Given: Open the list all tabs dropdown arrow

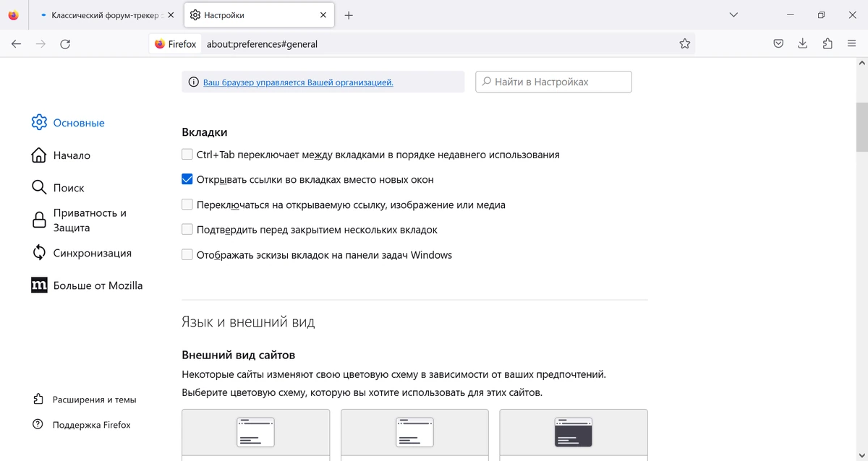Looking at the screenshot, I should point(733,15).
